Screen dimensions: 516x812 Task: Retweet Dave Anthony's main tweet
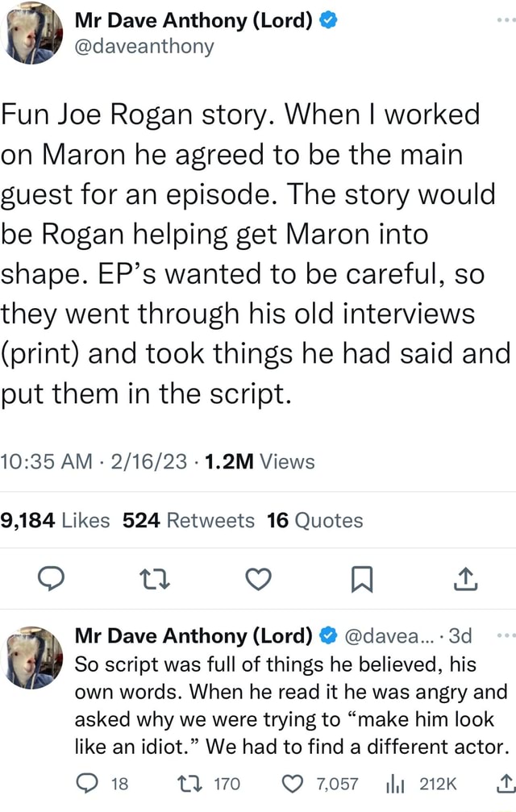click(x=155, y=579)
